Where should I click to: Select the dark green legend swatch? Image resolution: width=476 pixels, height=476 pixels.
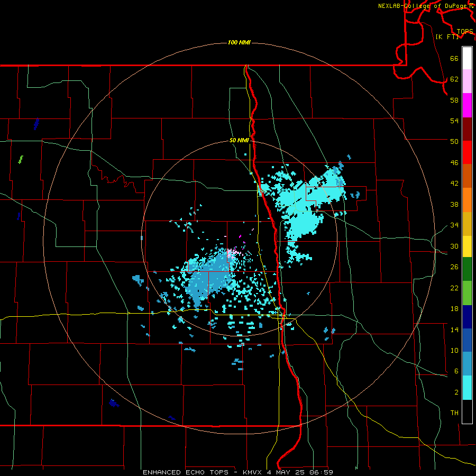467,269
